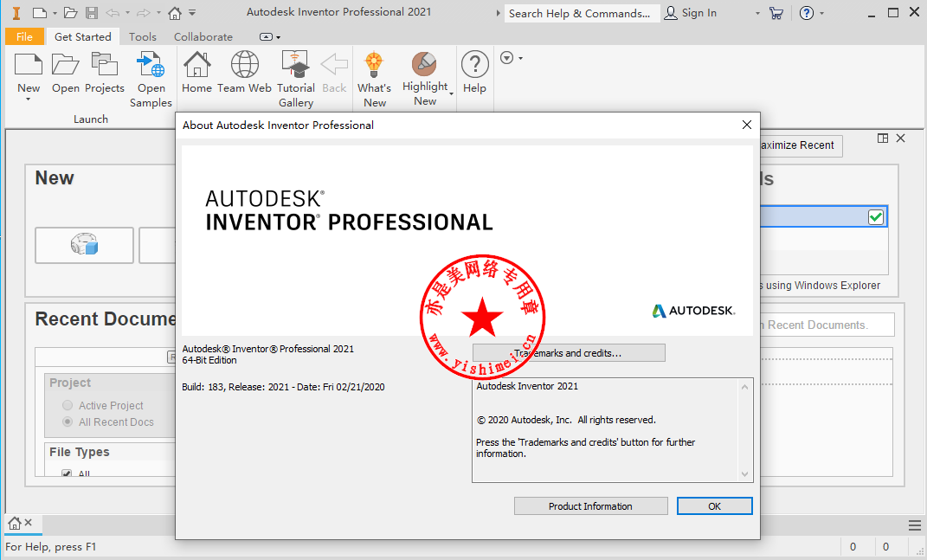Switch to the Collaborate tab

click(203, 36)
